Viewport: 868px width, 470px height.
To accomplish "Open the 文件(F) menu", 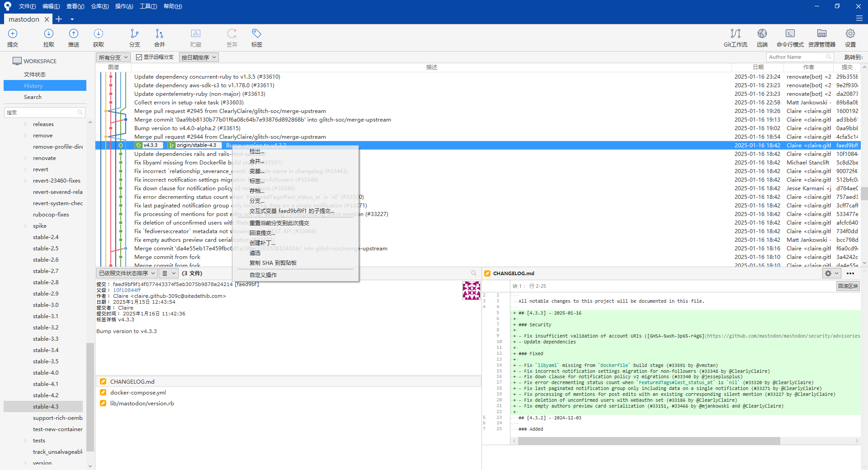I will [x=27, y=6].
